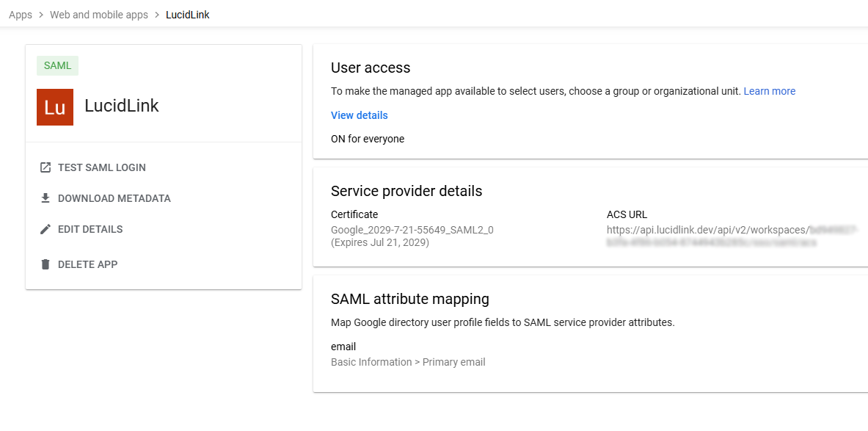Image resolution: width=868 pixels, height=431 pixels.
Task: Choose DOWNLOAD METADATA
Action: tap(114, 198)
